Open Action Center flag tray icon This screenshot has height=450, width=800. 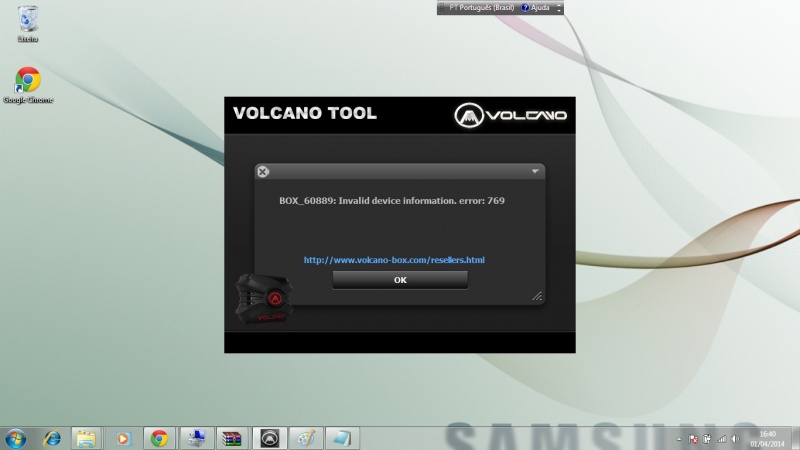[693, 439]
